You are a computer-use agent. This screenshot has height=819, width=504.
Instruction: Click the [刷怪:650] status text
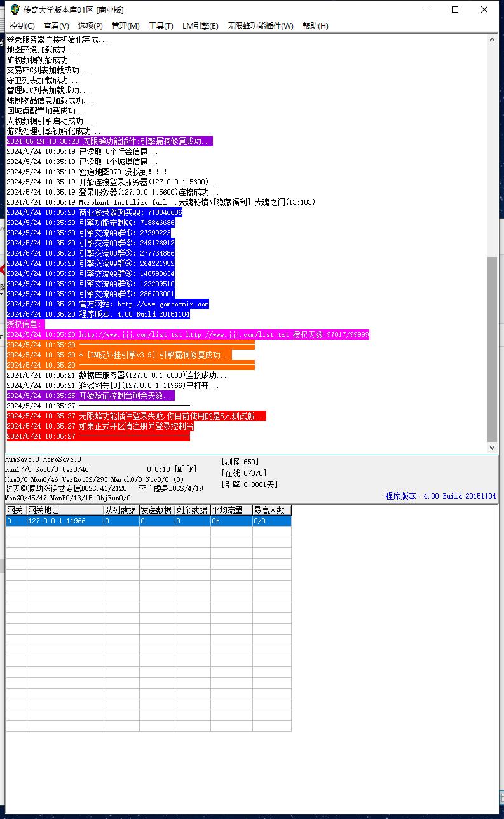coord(240,462)
